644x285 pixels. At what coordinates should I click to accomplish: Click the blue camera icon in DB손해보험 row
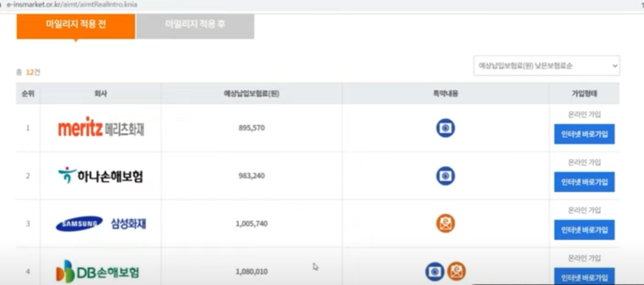[x=435, y=271]
